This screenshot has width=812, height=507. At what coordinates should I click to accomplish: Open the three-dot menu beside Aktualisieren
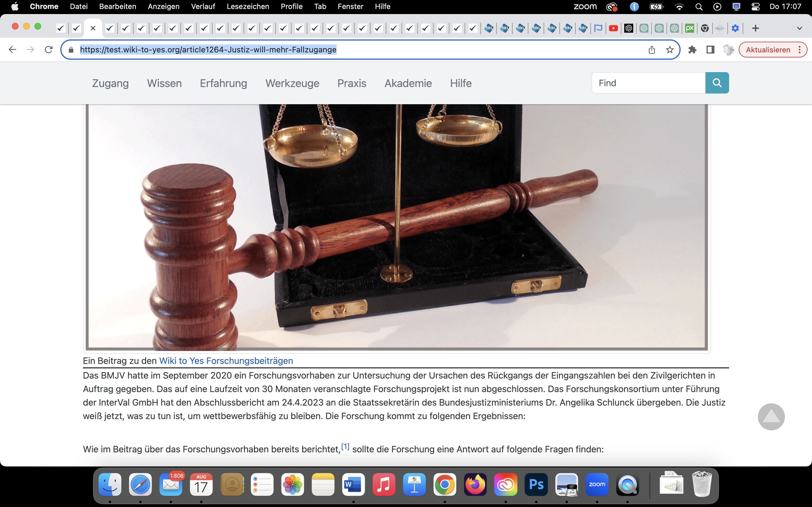coord(800,50)
